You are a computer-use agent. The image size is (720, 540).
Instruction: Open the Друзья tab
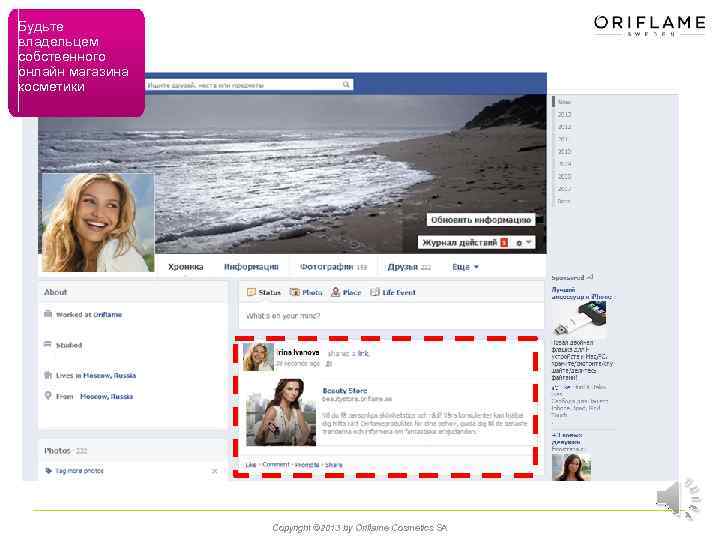tap(409, 267)
